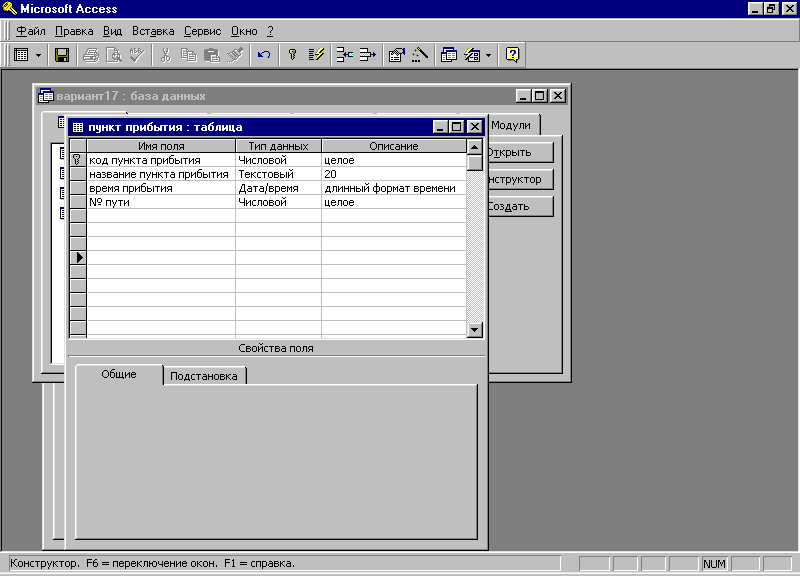This screenshot has height=576, width=800.
Task: Open the Properties icon in the toolbar
Action: [x=396, y=55]
